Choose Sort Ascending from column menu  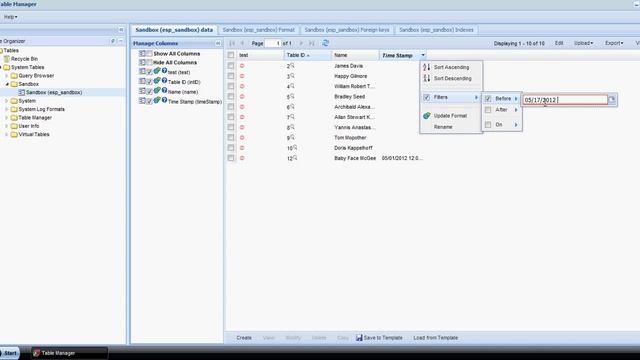pos(451,67)
